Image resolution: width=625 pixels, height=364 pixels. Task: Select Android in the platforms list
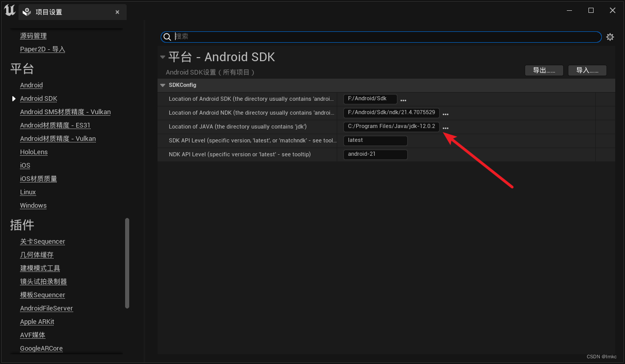[x=31, y=85]
